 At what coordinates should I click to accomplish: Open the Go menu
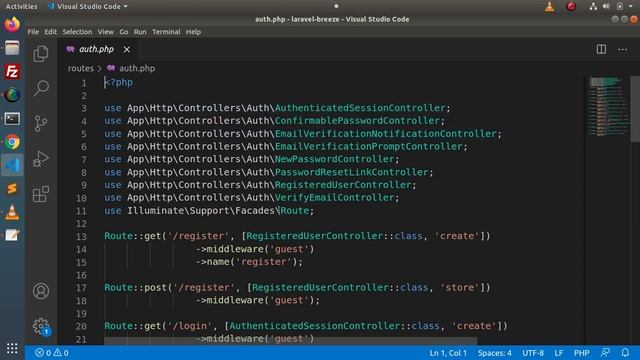tap(124, 32)
